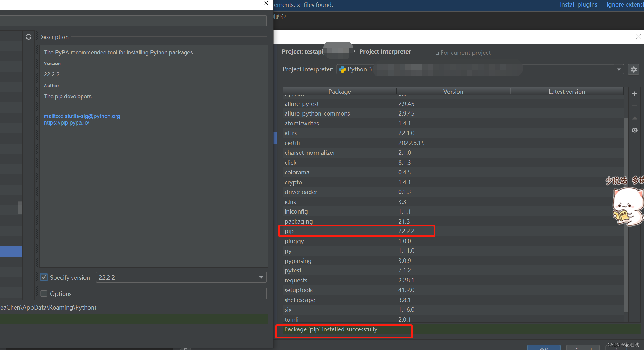Close the Settings dialog window
The width and height of the screenshot is (644, 350).
tap(638, 36)
